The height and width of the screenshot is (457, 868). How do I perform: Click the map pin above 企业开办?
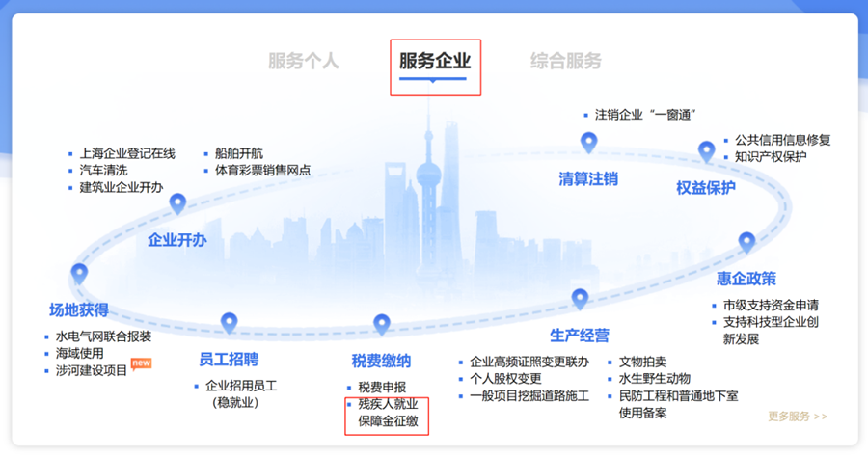coord(177,203)
